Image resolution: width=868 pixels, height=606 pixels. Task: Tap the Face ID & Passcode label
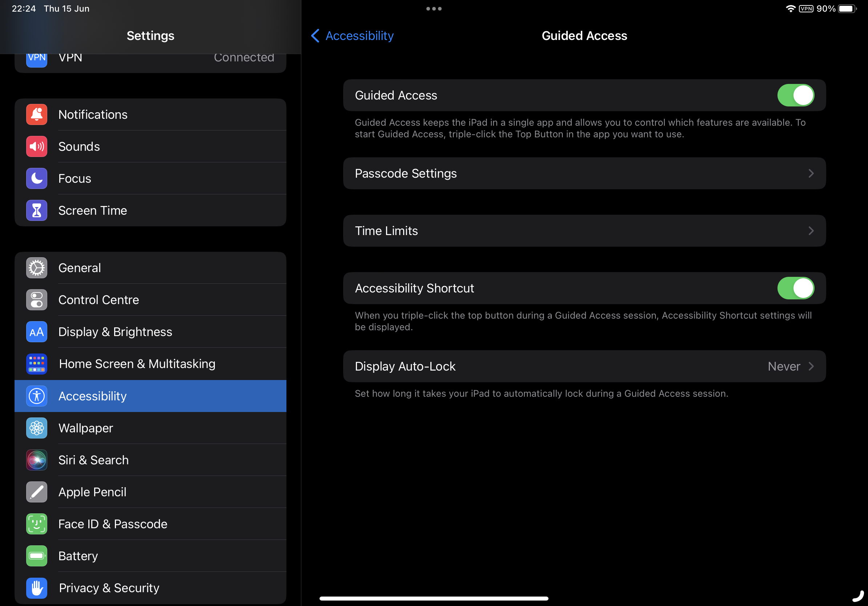[113, 524]
